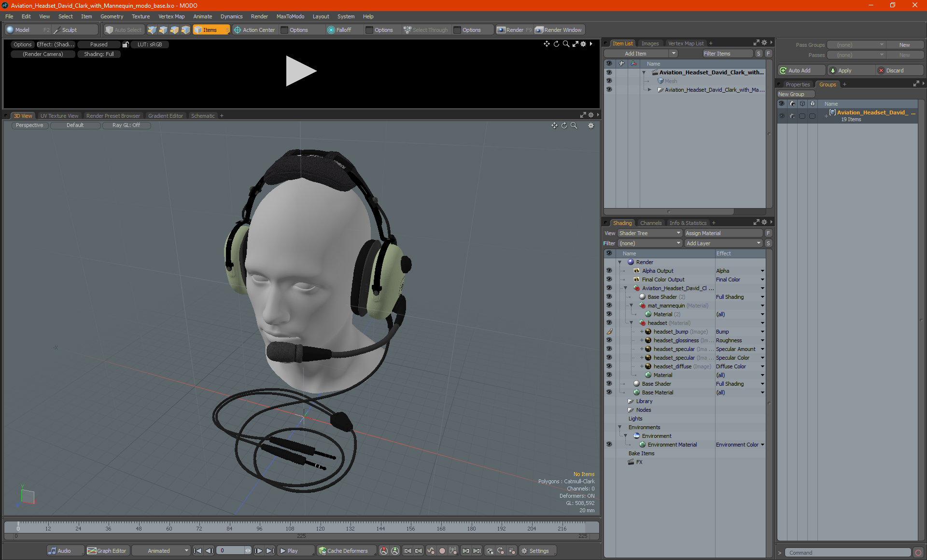This screenshot has height=560, width=927.
Task: Toggle Ray GL off in viewport
Action: [x=126, y=126]
